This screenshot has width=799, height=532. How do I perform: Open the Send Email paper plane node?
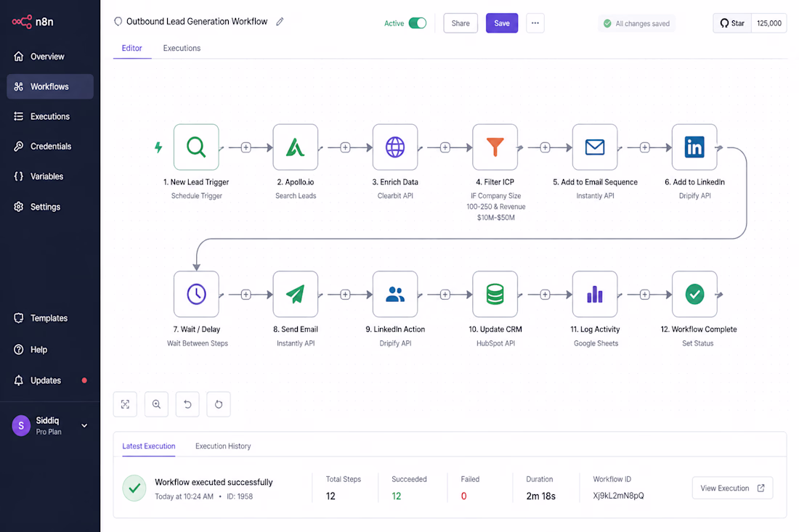(296, 294)
